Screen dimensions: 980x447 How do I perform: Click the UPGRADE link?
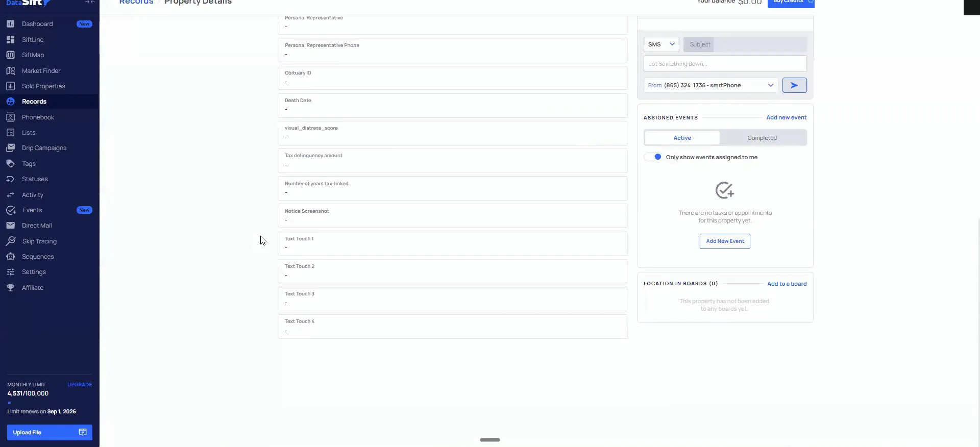[x=80, y=385]
